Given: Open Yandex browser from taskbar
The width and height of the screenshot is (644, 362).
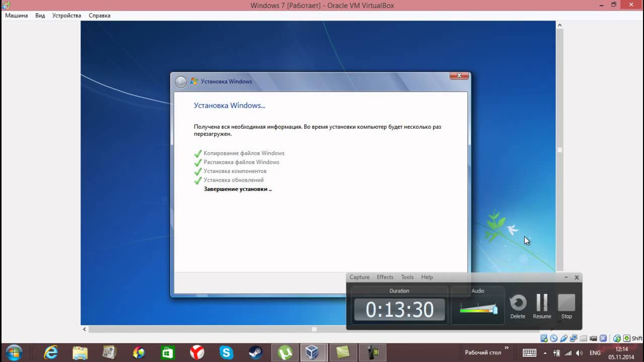Looking at the screenshot, I should (197, 353).
